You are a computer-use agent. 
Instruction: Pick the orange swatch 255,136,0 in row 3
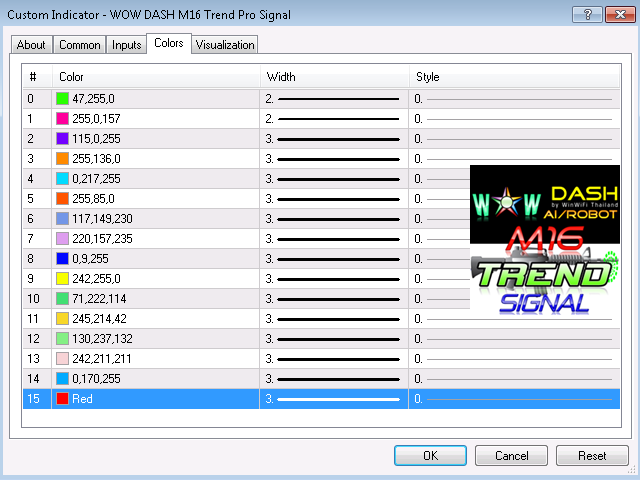pos(62,159)
